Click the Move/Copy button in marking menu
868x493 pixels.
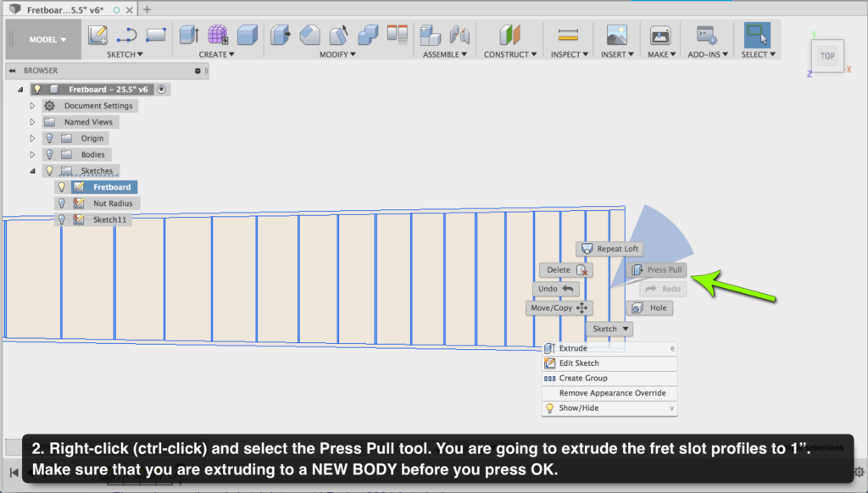pyautogui.click(x=559, y=308)
